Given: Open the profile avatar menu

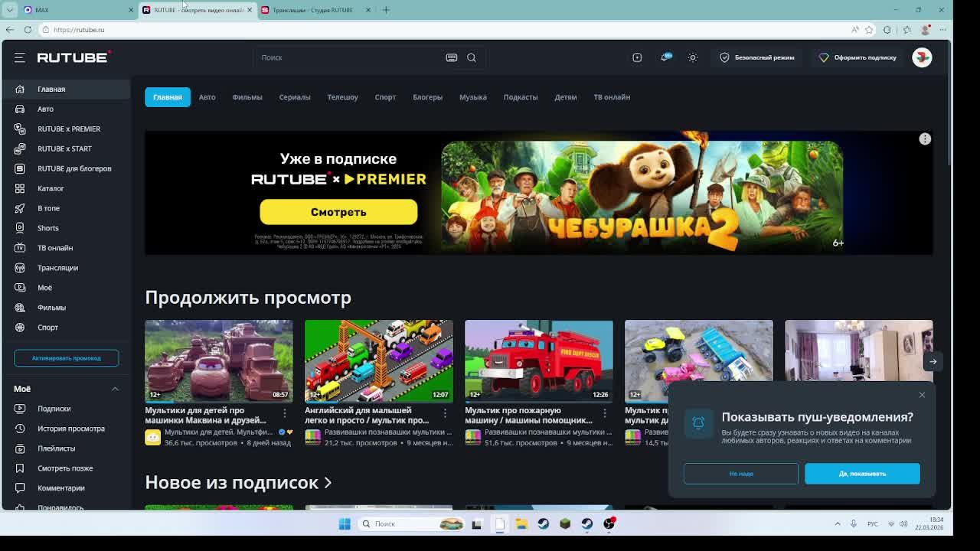Looking at the screenshot, I should click(x=922, y=57).
